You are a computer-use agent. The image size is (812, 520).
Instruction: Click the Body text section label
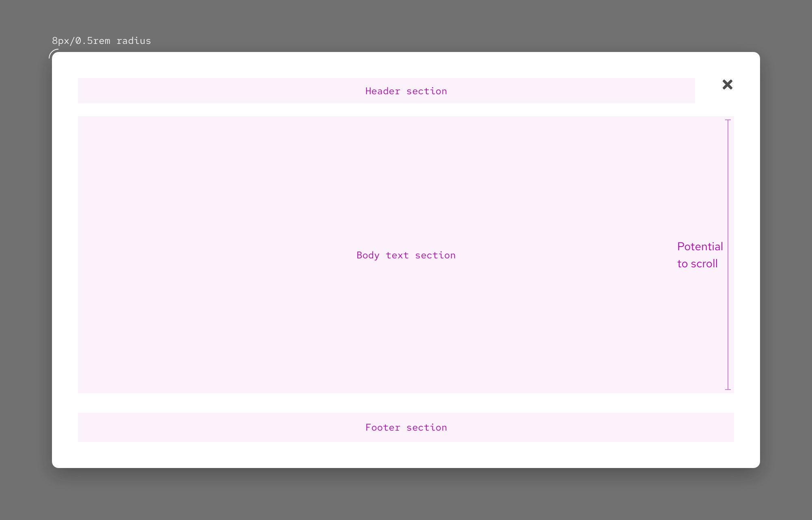[406, 255]
